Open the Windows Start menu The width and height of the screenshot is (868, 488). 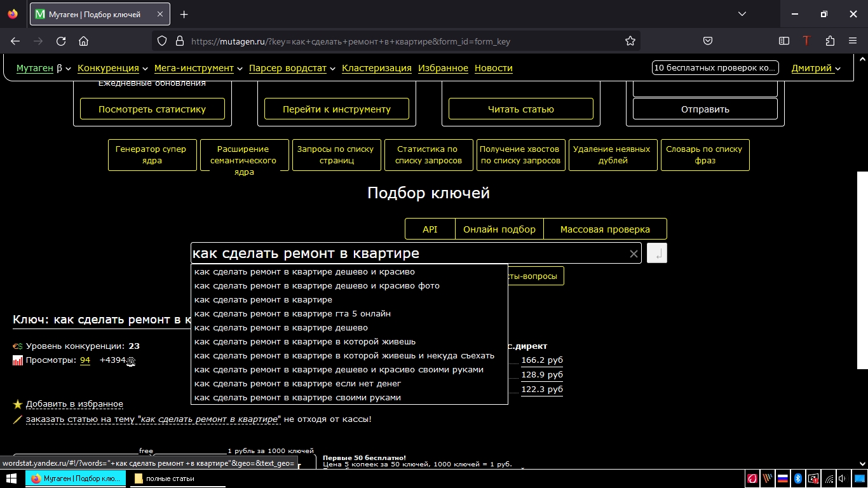(x=10, y=478)
